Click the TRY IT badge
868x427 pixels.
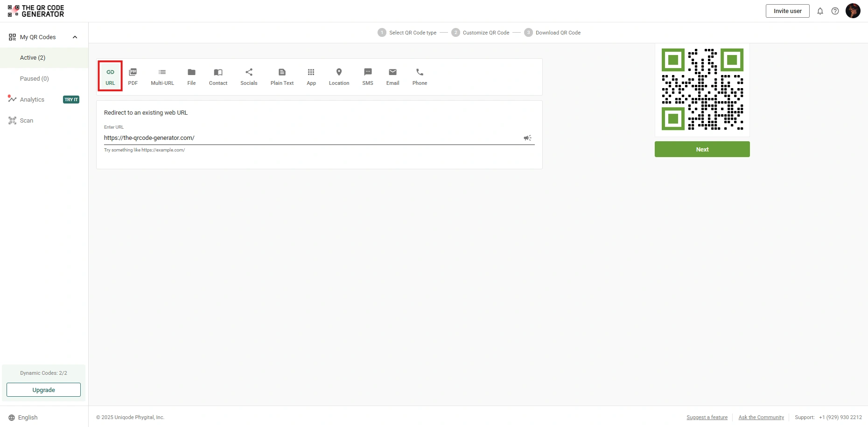tap(71, 100)
